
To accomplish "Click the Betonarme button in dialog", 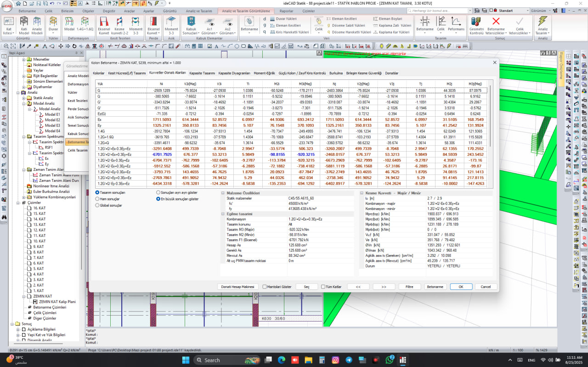I will pyautogui.click(x=435, y=287).
